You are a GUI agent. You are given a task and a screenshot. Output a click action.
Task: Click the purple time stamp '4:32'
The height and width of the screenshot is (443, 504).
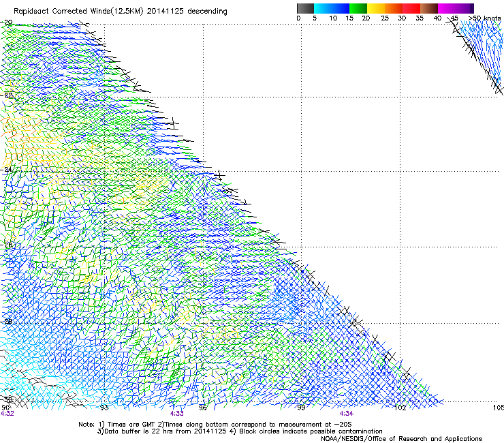(7, 414)
